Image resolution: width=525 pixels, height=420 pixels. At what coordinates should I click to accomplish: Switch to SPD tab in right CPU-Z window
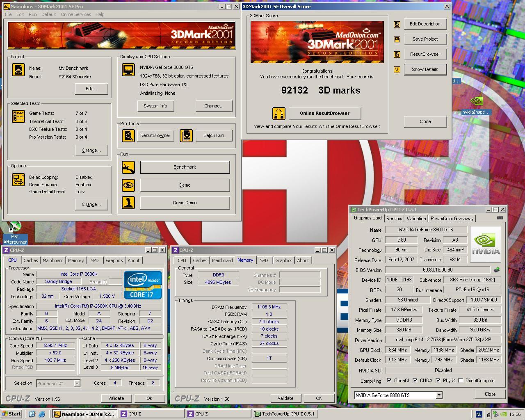264,260
